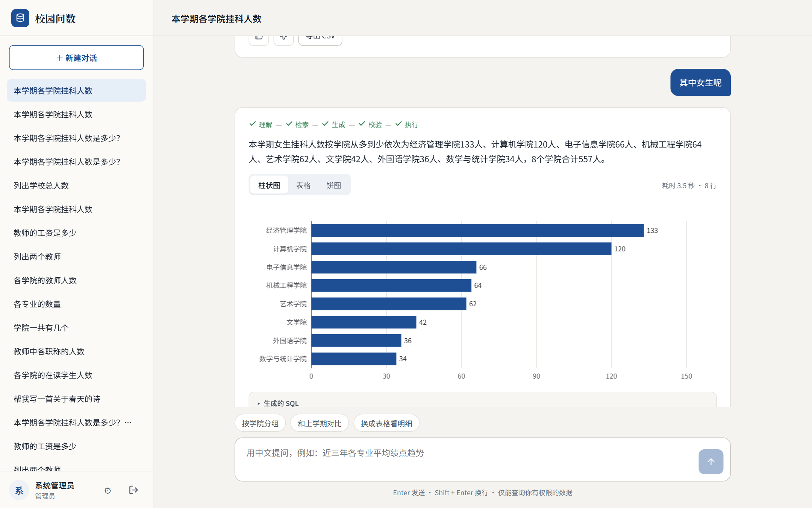Switch to the 表格 view tab
The image size is (812, 508).
tap(303, 185)
